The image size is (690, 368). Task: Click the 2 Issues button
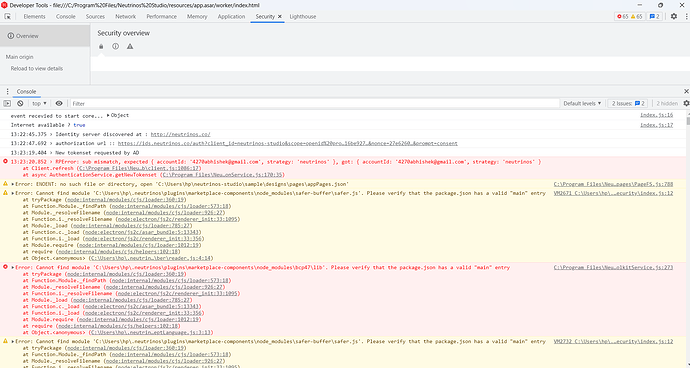[628, 103]
